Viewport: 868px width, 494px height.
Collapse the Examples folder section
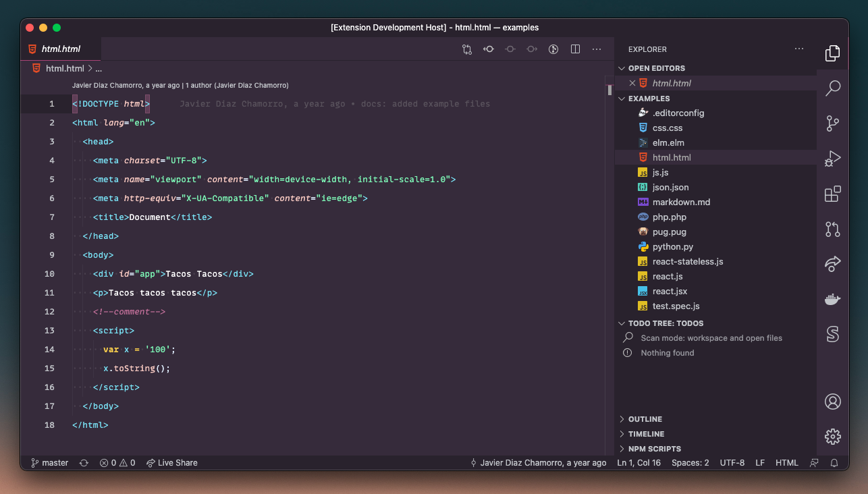point(622,99)
